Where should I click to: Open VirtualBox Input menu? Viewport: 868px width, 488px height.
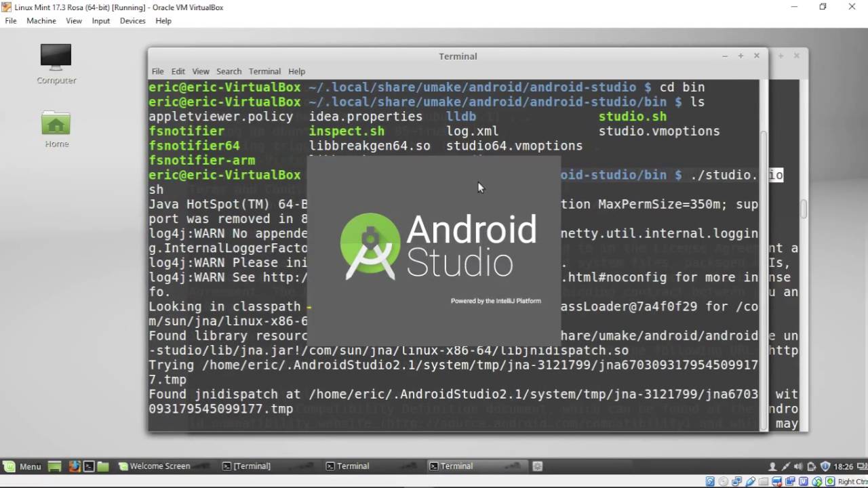coord(101,21)
